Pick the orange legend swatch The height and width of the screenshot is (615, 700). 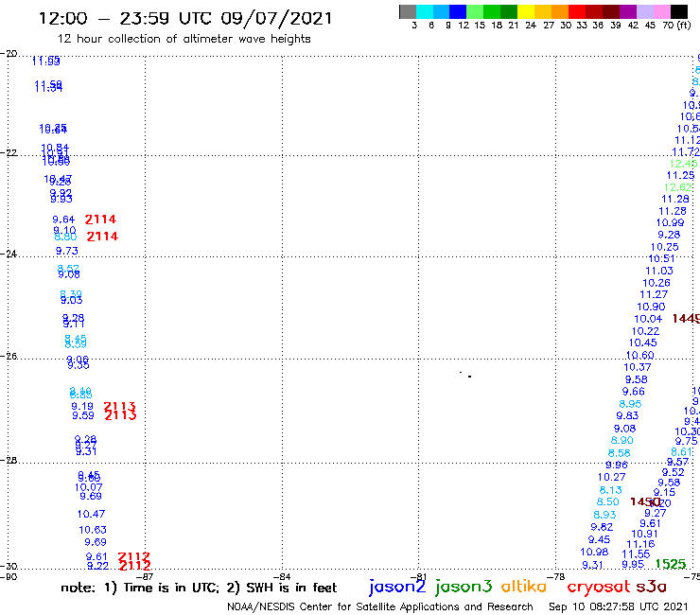coord(560,11)
